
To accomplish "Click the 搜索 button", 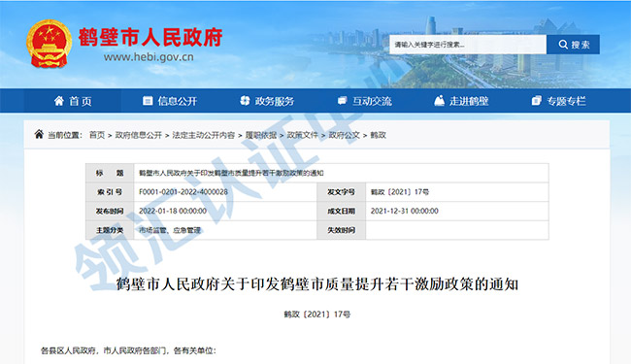I will coord(573,45).
